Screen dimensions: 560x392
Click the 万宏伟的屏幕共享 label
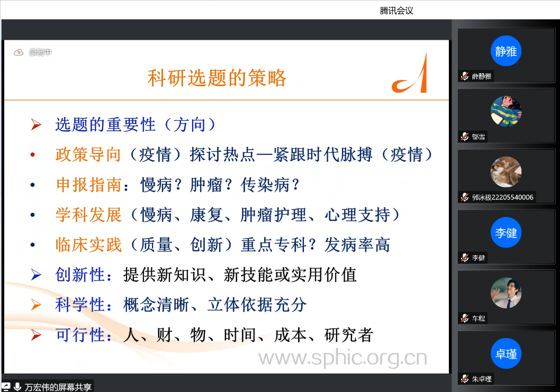57,387
